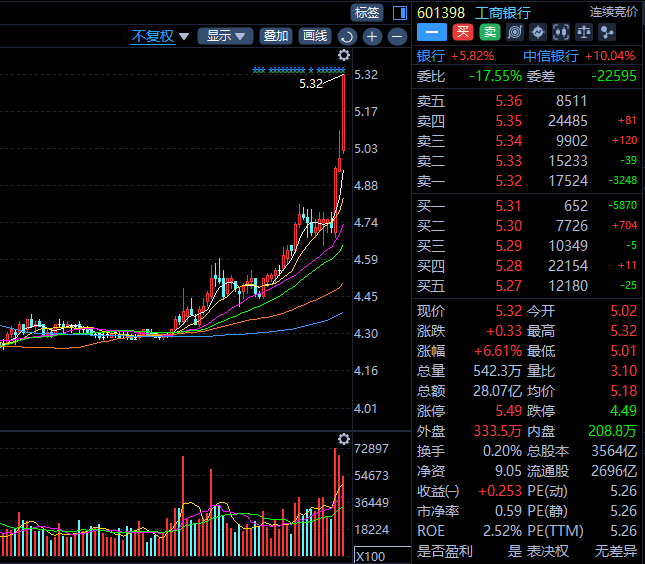Click the trend crosshair icon
The image size is (645, 564).
(x=538, y=32)
